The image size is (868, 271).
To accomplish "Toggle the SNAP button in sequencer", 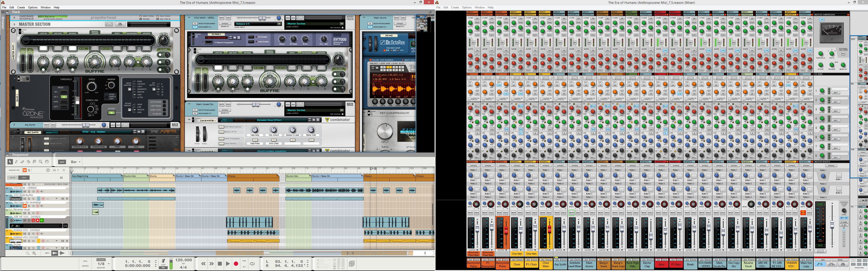I will [x=62, y=162].
